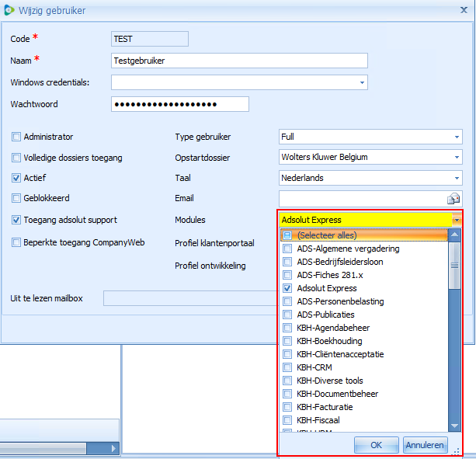Click the app icon in title bar

click(9, 10)
